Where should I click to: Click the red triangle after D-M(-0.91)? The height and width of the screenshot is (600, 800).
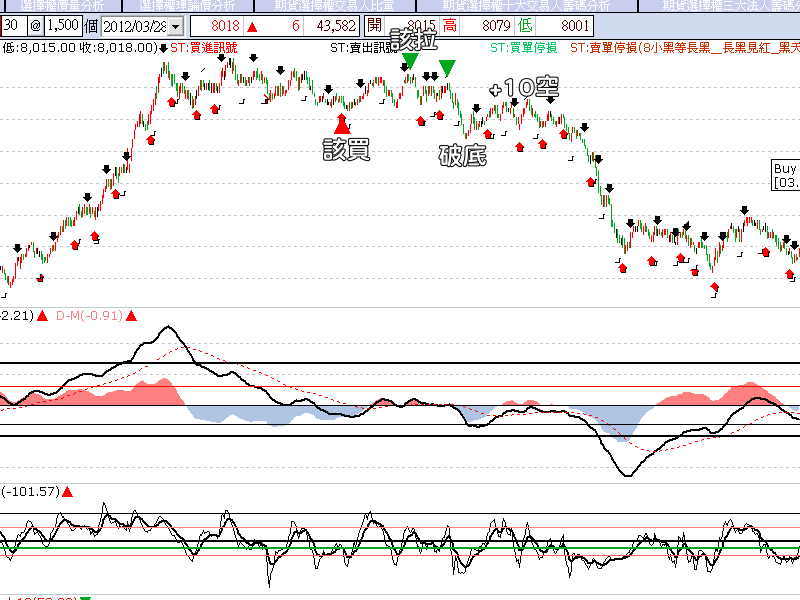pyautogui.click(x=132, y=316)
